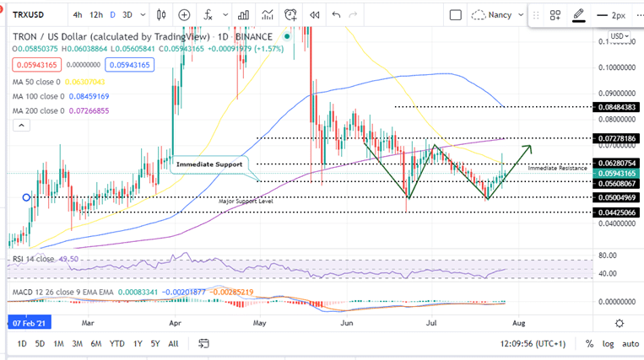644x360 pixels.
Task: Click the 0.07278186 price level label
Action: click(x=617, y=138)
